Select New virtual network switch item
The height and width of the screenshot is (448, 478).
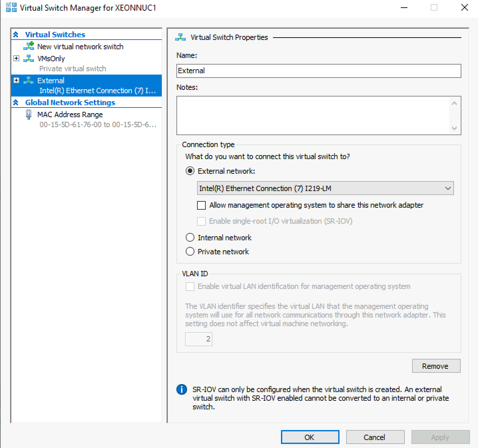(80, 47)
